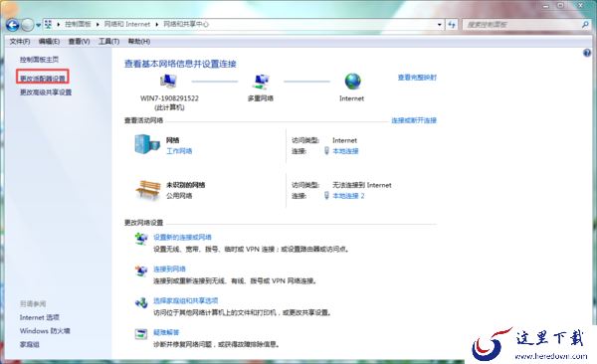Image resolution: width=597 pixels, height=364 pixels.
Task: Click the homegroup sharing options icon
Action: click(141, 303)
